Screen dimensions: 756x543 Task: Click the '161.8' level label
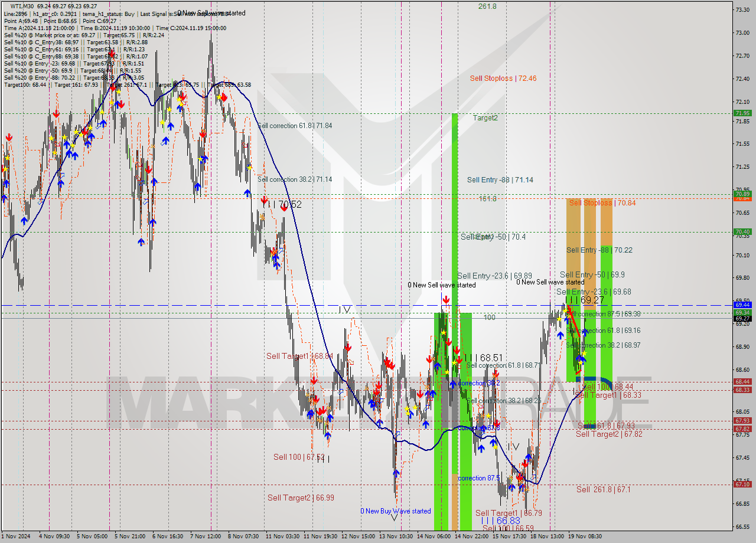click(488, 199)
